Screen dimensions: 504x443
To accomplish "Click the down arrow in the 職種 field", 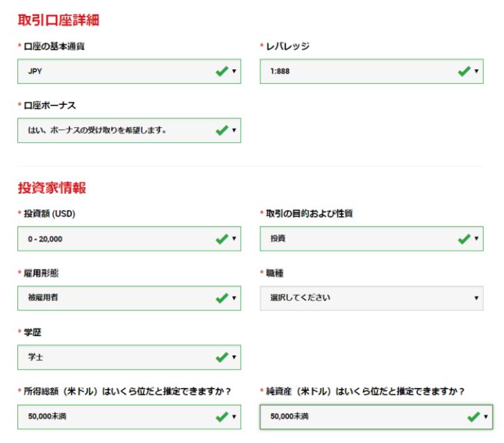I will pyautogui.click(x=477, y=299).
